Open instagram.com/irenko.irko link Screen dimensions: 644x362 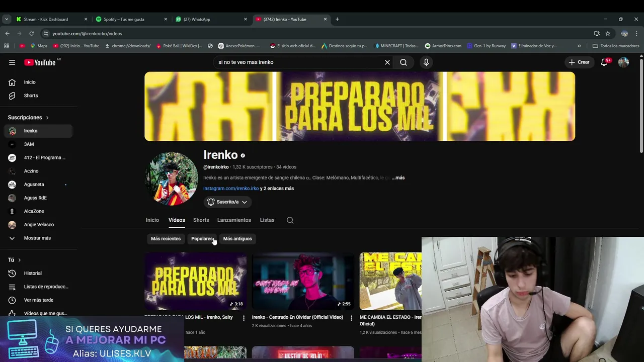click(x=231, y=189)
